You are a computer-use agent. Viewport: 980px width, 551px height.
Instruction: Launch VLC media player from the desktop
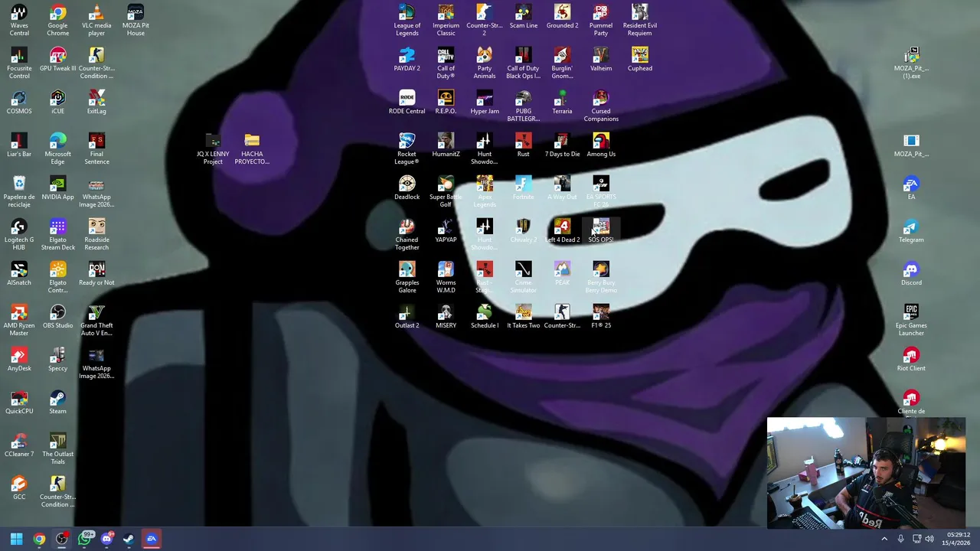tap(96, 20)
